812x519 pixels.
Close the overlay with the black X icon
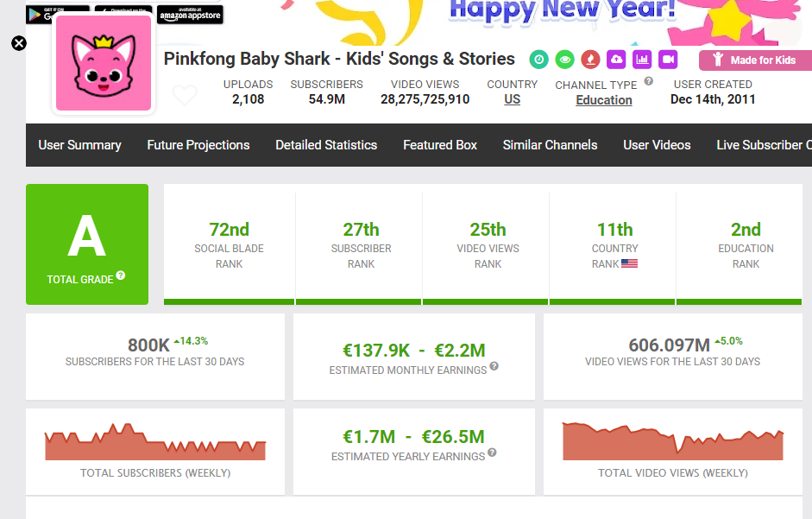(19, 43)
